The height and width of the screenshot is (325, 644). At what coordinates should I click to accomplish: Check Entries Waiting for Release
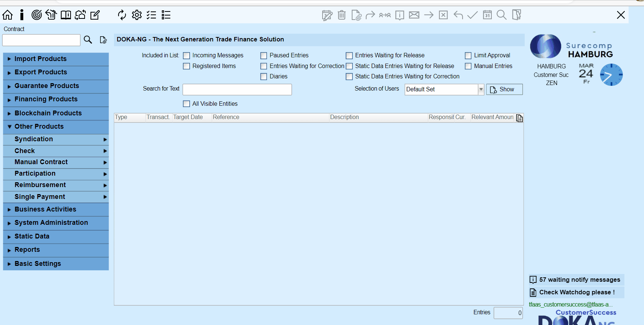coord(349,55)
